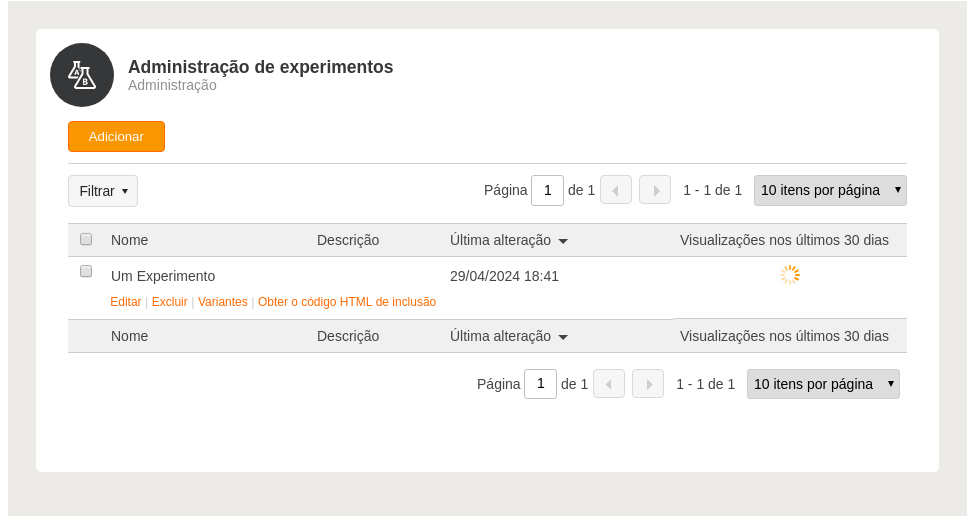This screenshot has width=975, height=525.
Task: Open the Filtrar dropdown
Action: click(103, 191)
